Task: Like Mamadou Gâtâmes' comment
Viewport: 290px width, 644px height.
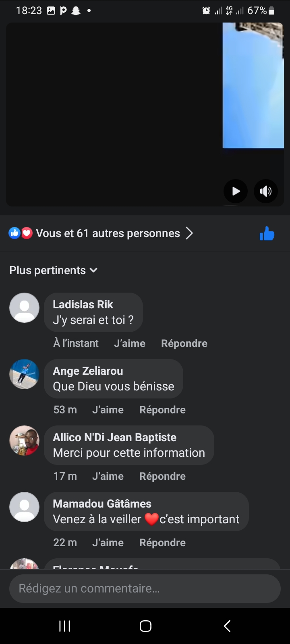Action: click(108, 543)
